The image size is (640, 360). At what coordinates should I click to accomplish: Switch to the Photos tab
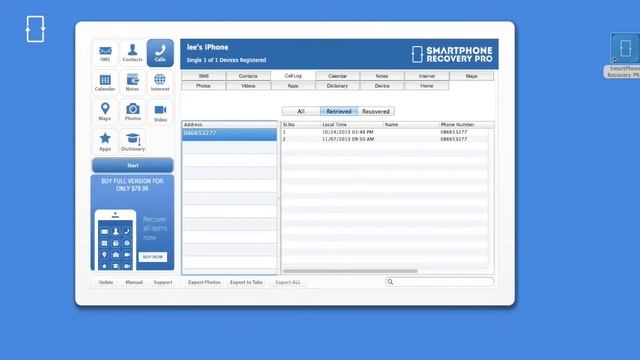coord(203,86)
